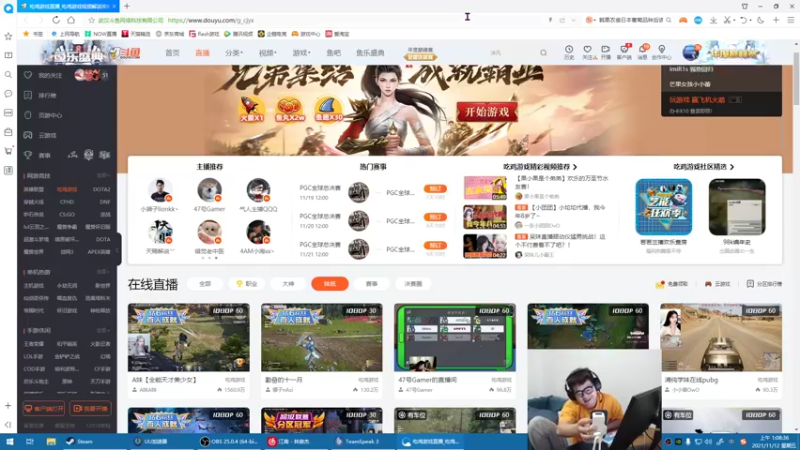Image resolution: width=800 pixels, height=450 pixels.
Task: Click 我要开播 button in sidebar
Action: [x=91, y=409]
